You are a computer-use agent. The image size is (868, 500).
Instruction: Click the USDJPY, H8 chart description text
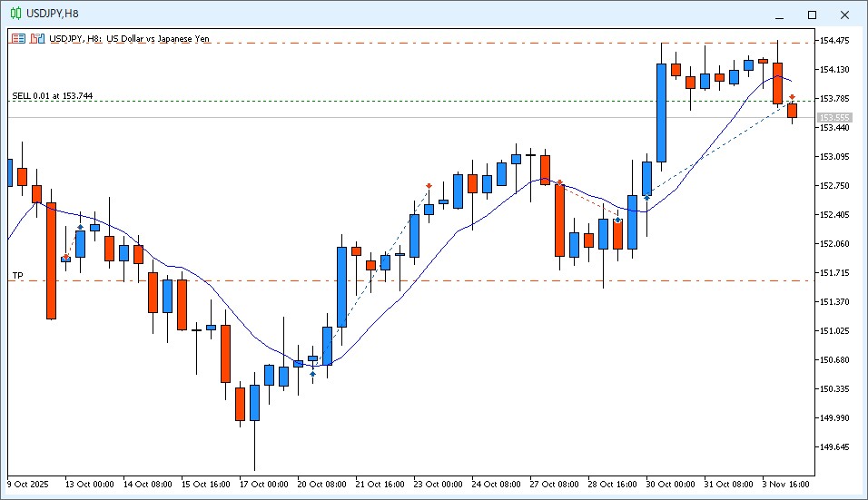(129, 38)
